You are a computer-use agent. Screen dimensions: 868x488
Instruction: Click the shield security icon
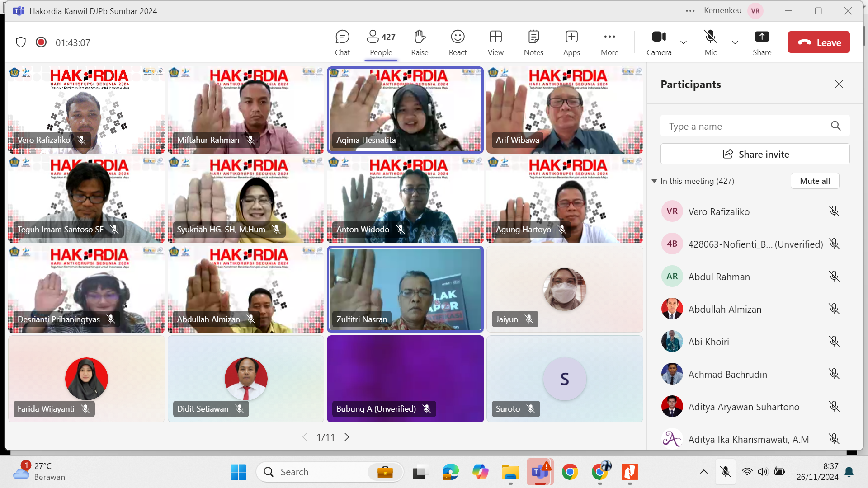pos(21,42)
